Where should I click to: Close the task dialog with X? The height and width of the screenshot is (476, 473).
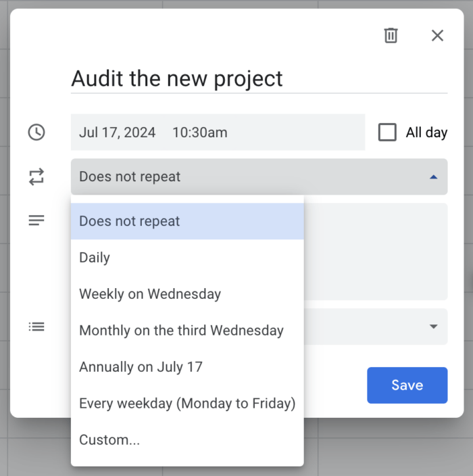(437, 36)
